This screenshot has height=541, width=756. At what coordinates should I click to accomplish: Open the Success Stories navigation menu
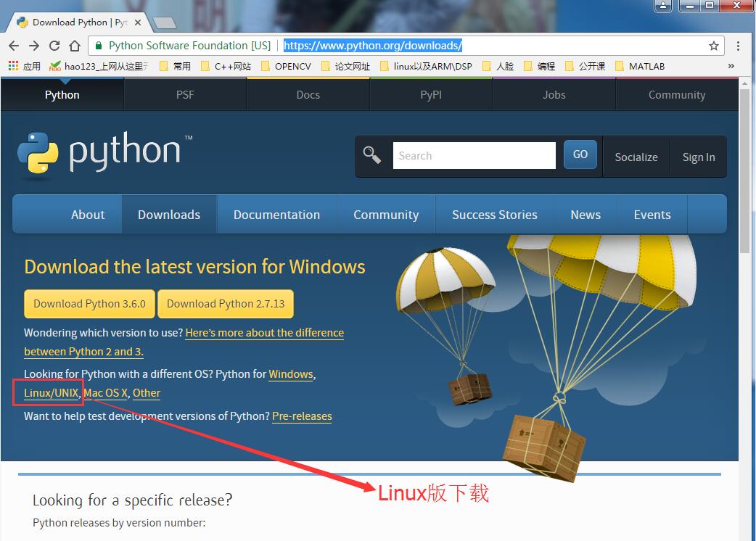[494, 215]
